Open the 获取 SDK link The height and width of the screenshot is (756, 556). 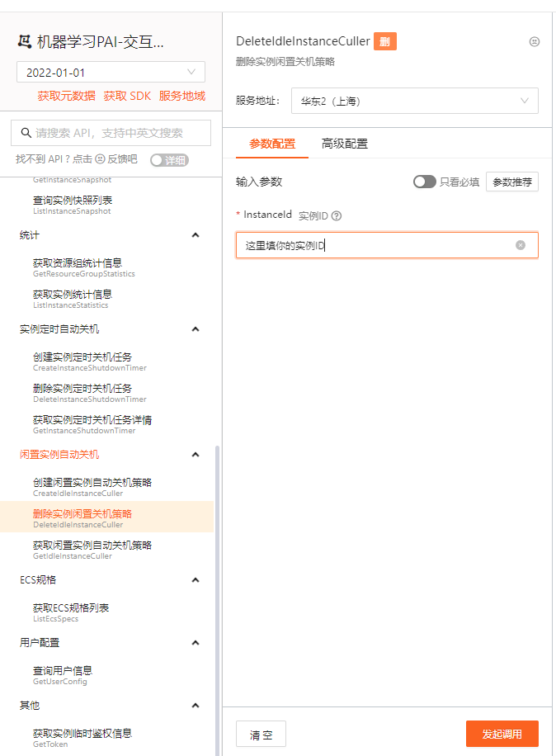(126, 96)
